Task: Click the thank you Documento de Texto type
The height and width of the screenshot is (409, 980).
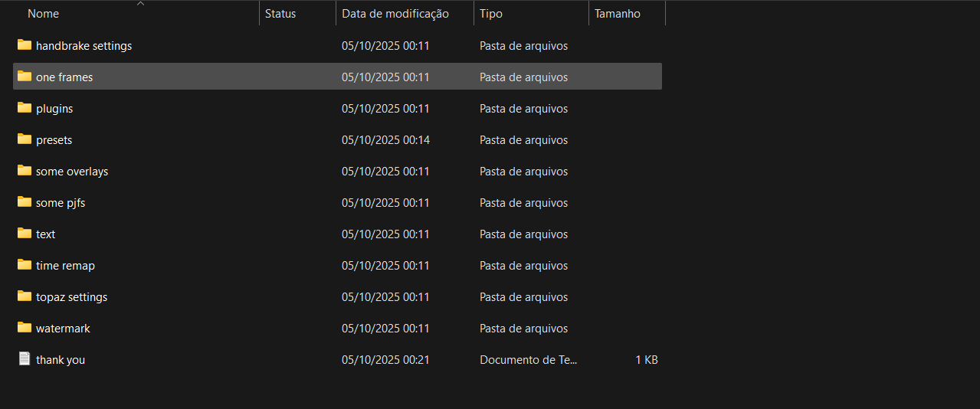Action: pyautogui.click(x=529, y=360)
